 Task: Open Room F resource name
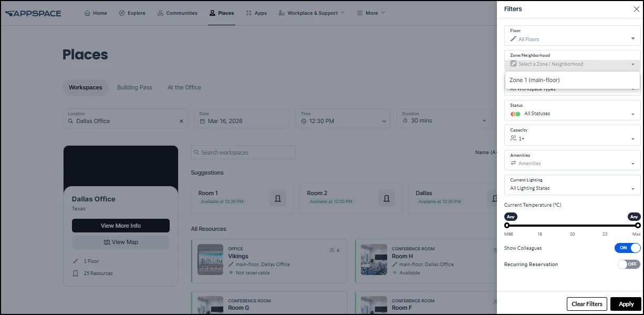[x=402, y=308]
